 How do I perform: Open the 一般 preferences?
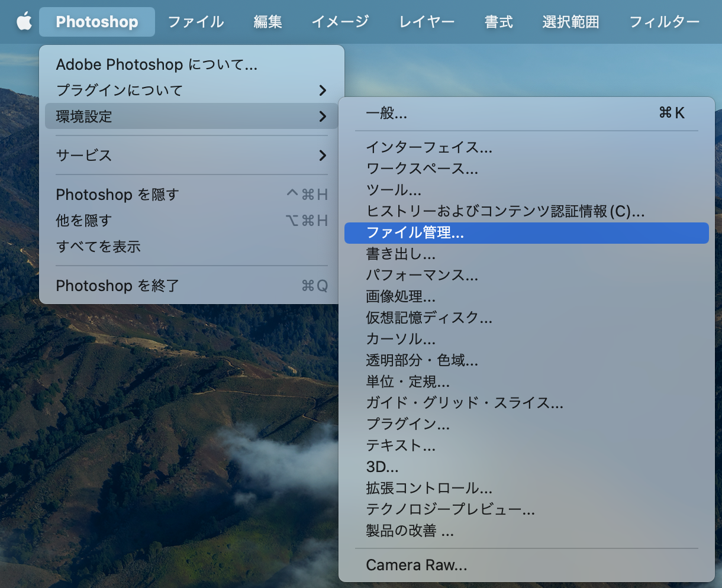tap(386, 114)
